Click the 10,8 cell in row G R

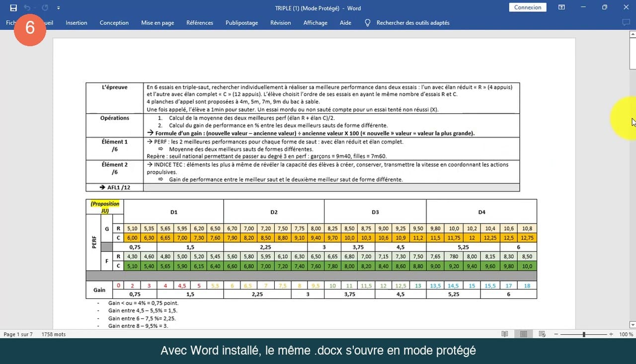click(x=527, y=228)
